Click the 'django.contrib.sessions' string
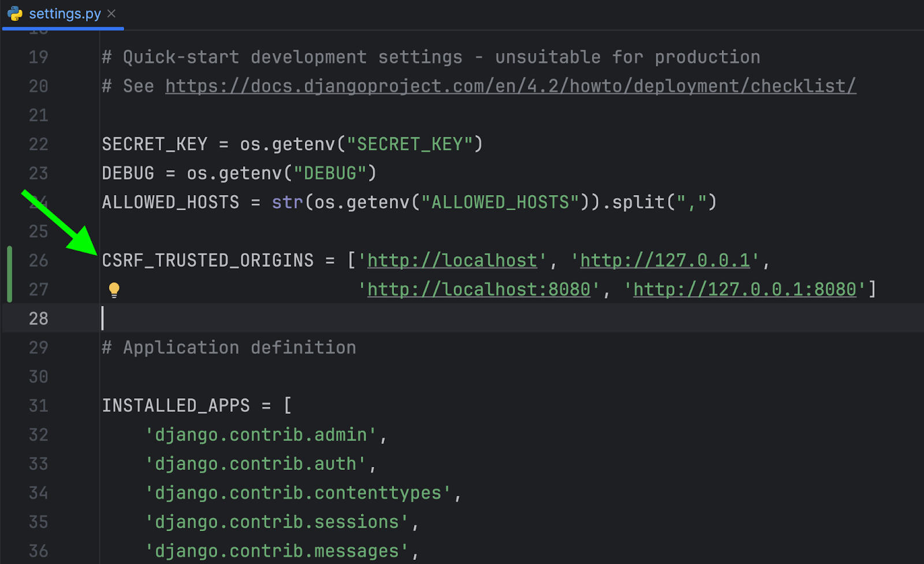The height and width of the screenshot is (564, 924). (x=277, y=522)
